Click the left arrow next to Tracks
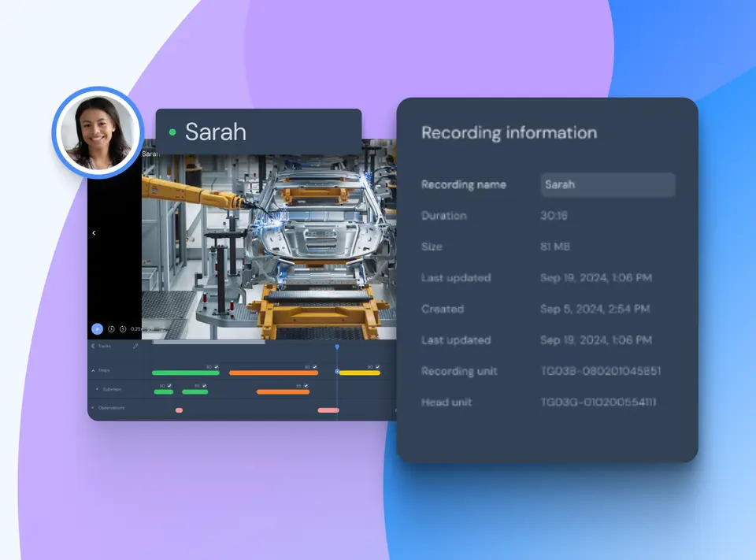756x560 pixels. (93, 346)
